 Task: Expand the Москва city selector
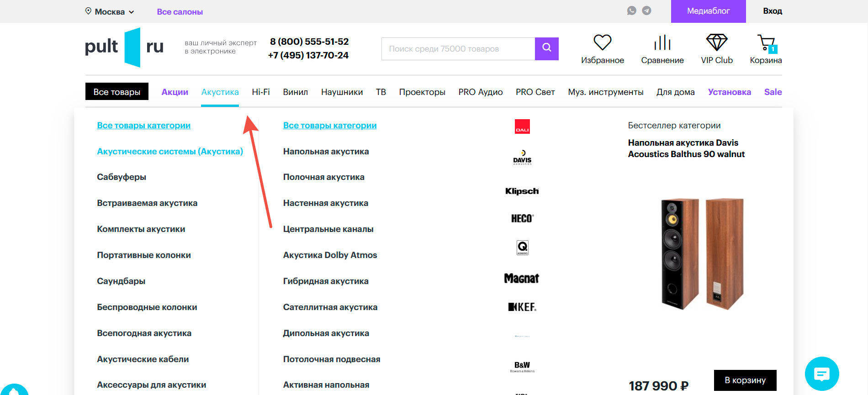pos(110,11)
